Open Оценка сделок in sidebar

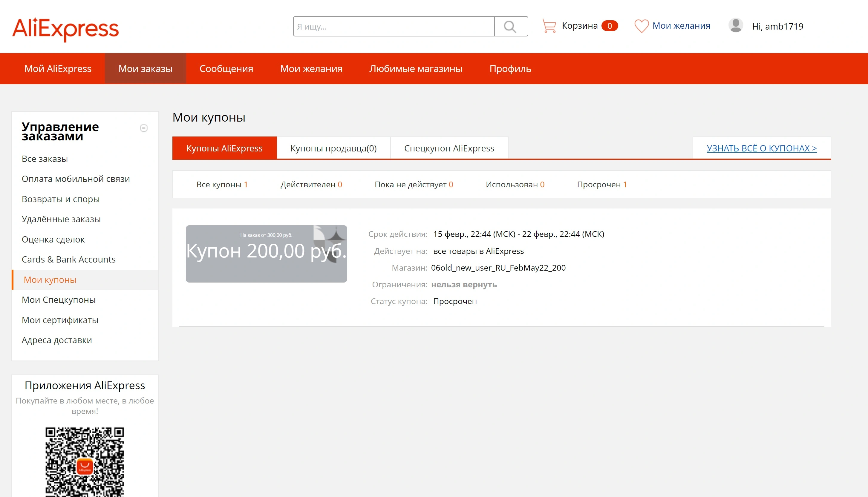tap(53, 239)
